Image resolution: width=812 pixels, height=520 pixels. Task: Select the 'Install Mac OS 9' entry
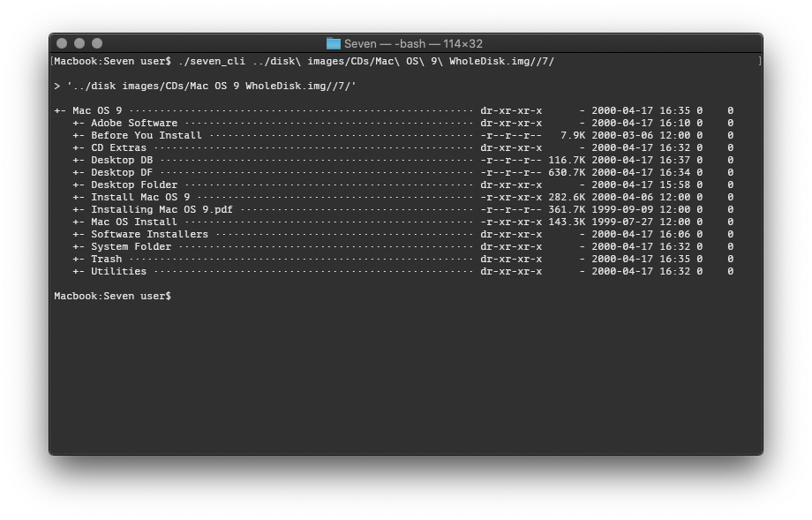[x=140, y=198]
